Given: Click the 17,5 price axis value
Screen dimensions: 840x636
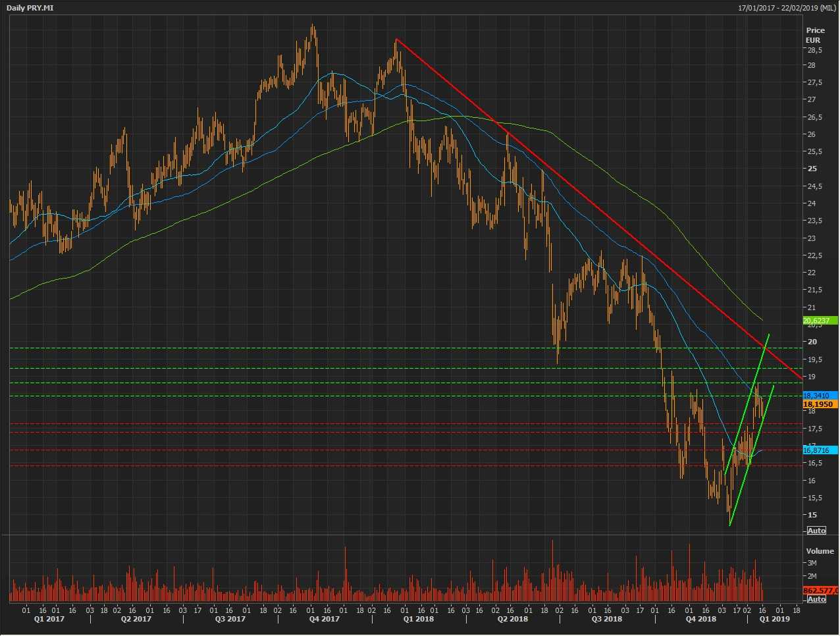Looking at the screenshot, I should (x=814, y=429).
